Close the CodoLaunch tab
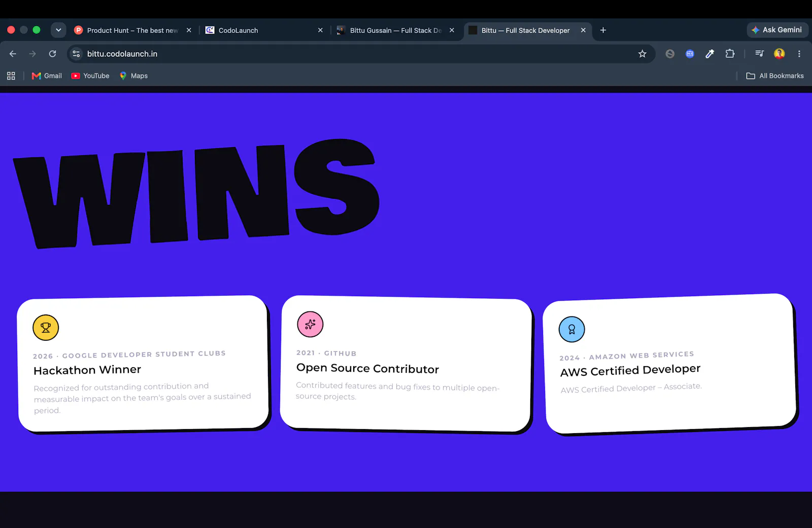The width and height of the screenshot is (812, 528). (x=320, y=30)
